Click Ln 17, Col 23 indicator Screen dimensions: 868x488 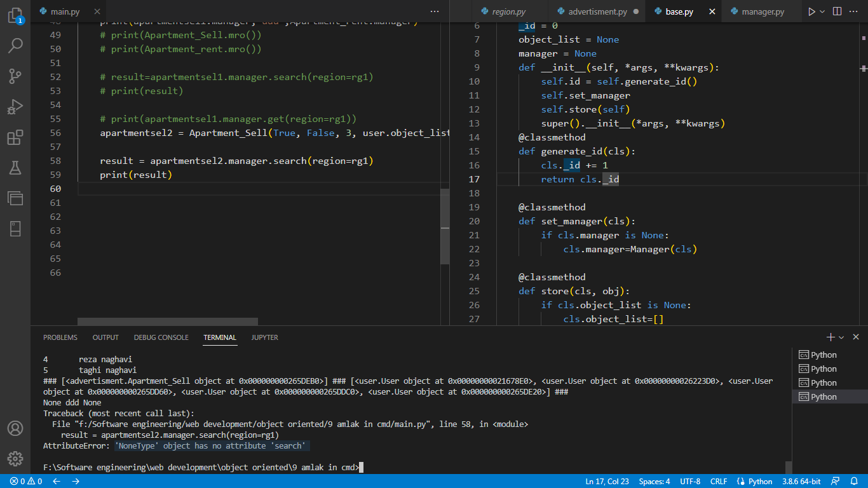[x=607, y=481]
